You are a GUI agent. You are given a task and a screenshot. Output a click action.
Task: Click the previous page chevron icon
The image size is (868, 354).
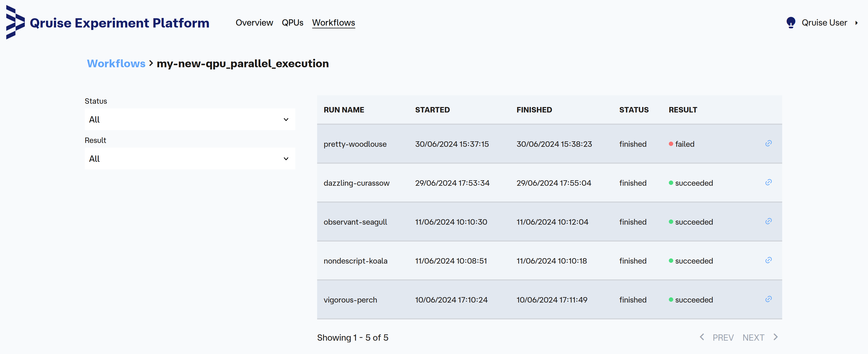click(702, 337)
